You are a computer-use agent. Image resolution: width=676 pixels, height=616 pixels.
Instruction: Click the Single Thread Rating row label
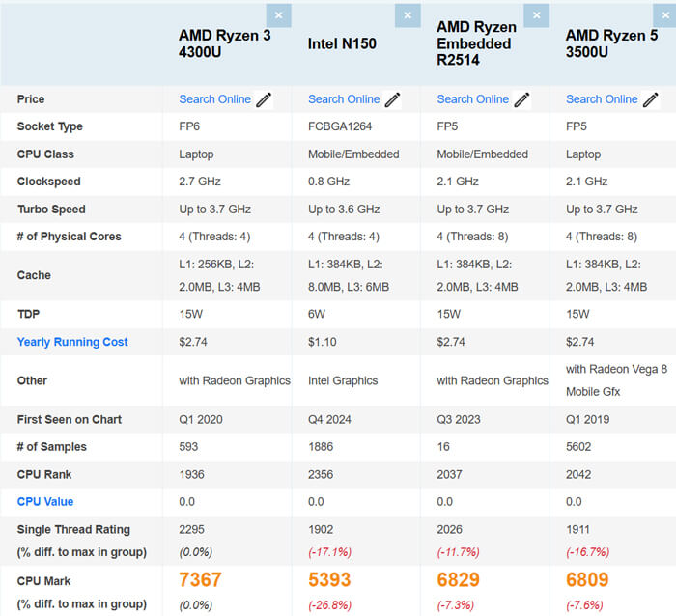click(x=73, y=530)
